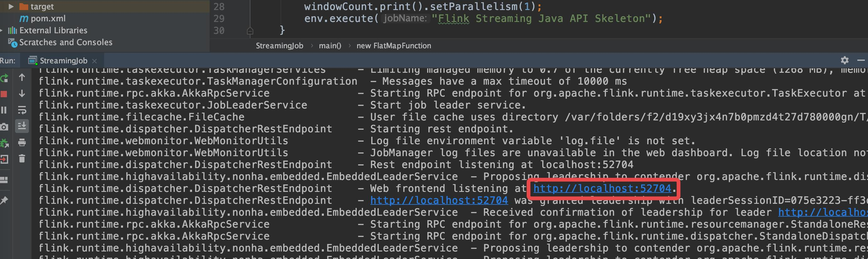Open the restore layout icon in the Run toolbar

[x=4, y=180]
